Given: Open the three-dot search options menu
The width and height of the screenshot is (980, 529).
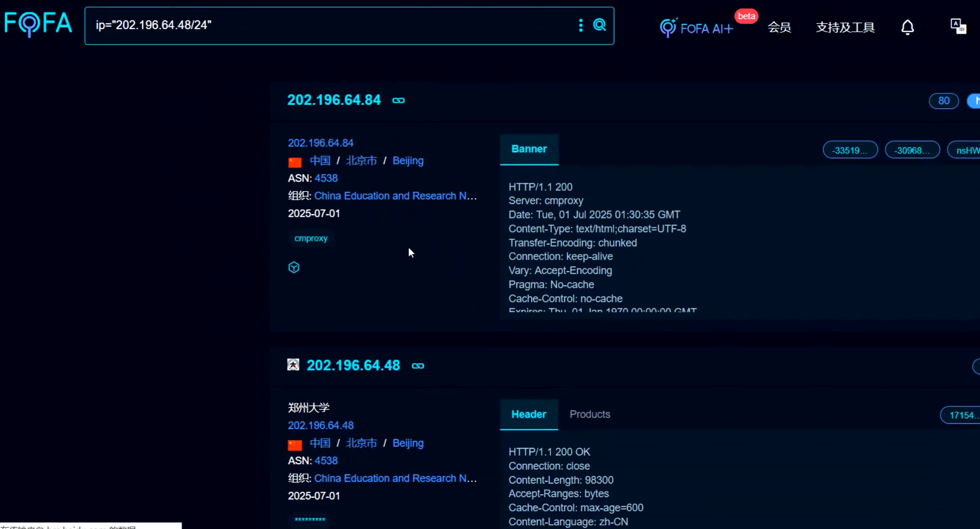Looking at the screenshot, I should point(581,26).
